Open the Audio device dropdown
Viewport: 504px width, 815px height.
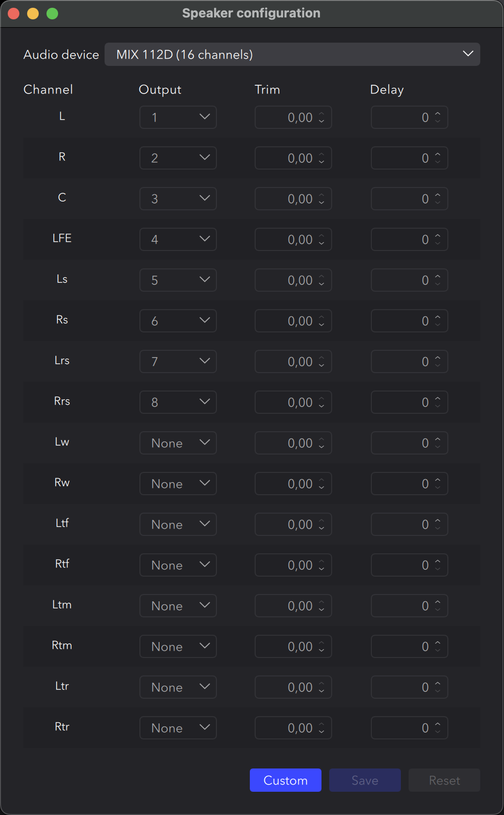(x=292, y=54)
